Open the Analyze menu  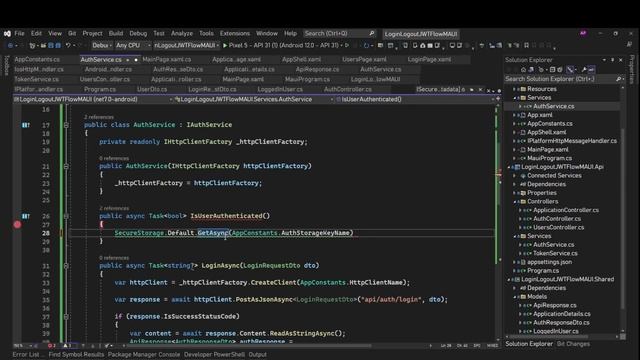pos(182,33)
